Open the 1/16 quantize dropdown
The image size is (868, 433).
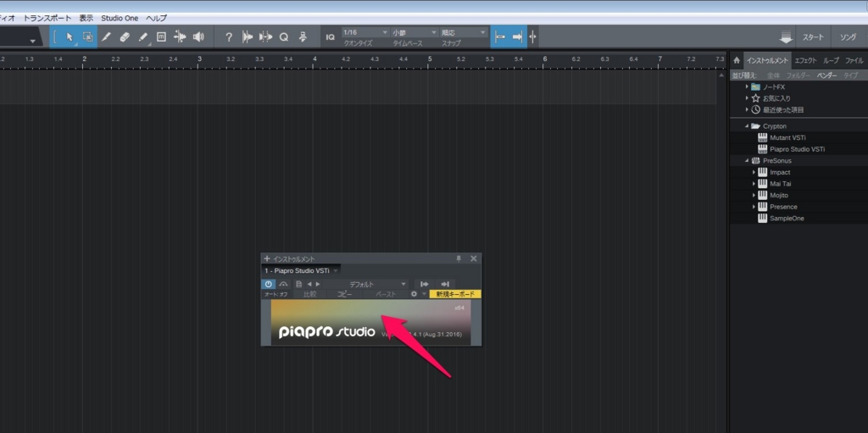click(x=365, y=33)
